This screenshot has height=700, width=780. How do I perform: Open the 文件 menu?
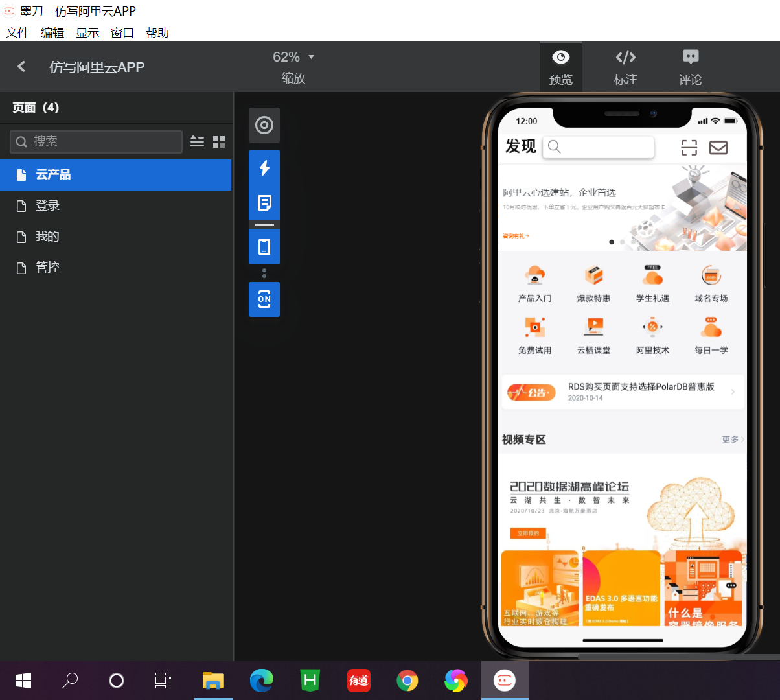[17, 32]
